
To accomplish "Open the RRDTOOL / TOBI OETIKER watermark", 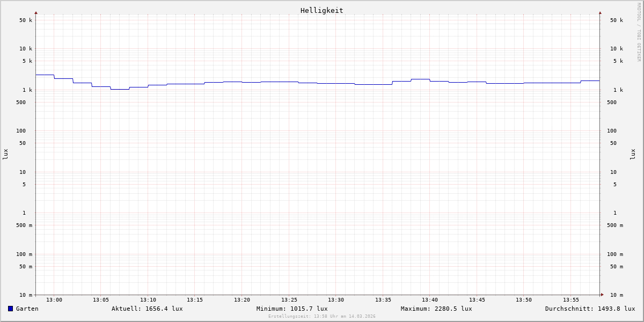I will [639, 32].
